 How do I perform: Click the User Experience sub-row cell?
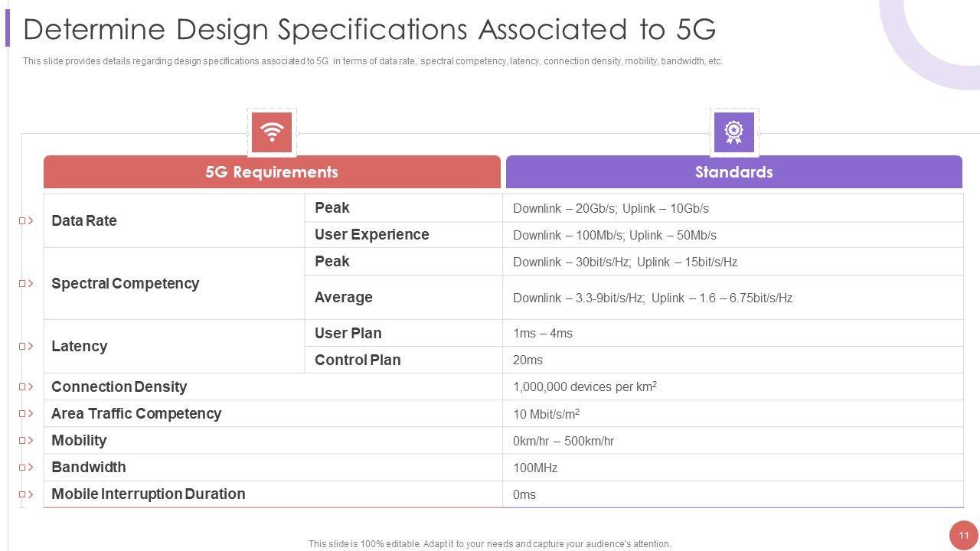(x=372, y=234)
